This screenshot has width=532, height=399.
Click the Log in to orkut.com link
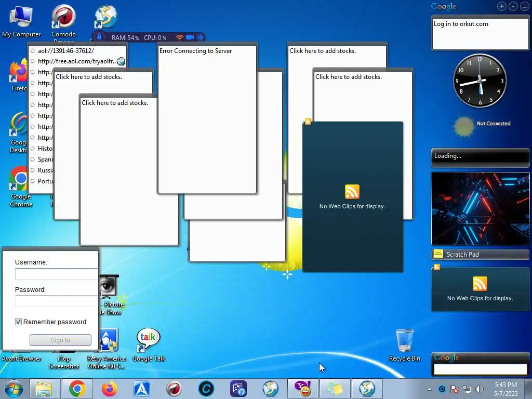(x=461, y=24)
